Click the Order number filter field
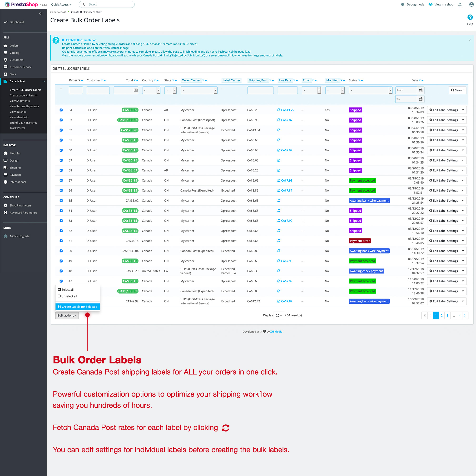Screen dimensions: 476x476 (76, 90)
